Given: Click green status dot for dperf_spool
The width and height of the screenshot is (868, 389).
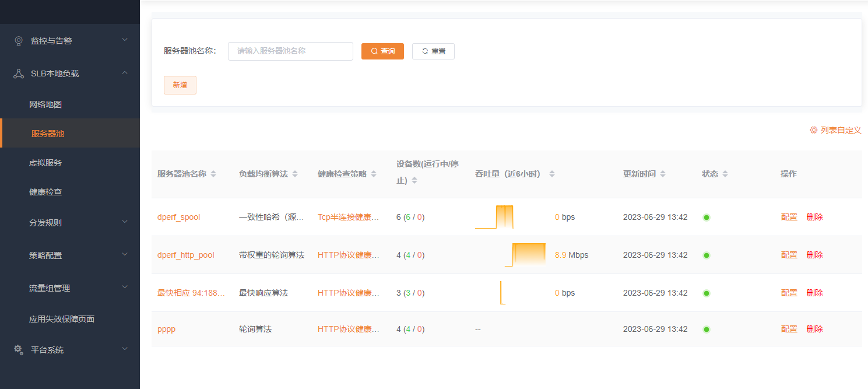Looking at the screenshot, I should coord(707,218).
